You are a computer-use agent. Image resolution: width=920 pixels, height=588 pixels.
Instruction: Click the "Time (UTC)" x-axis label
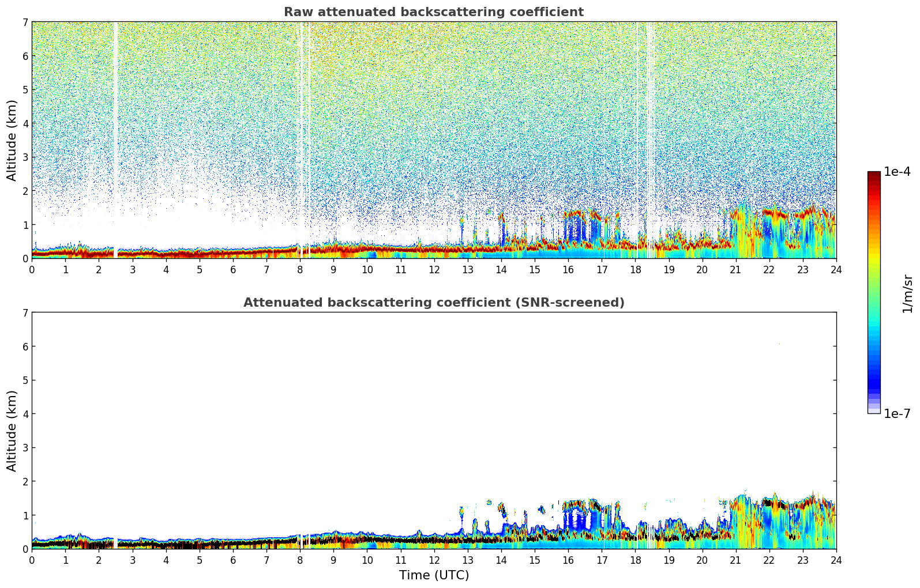[434, 575]
